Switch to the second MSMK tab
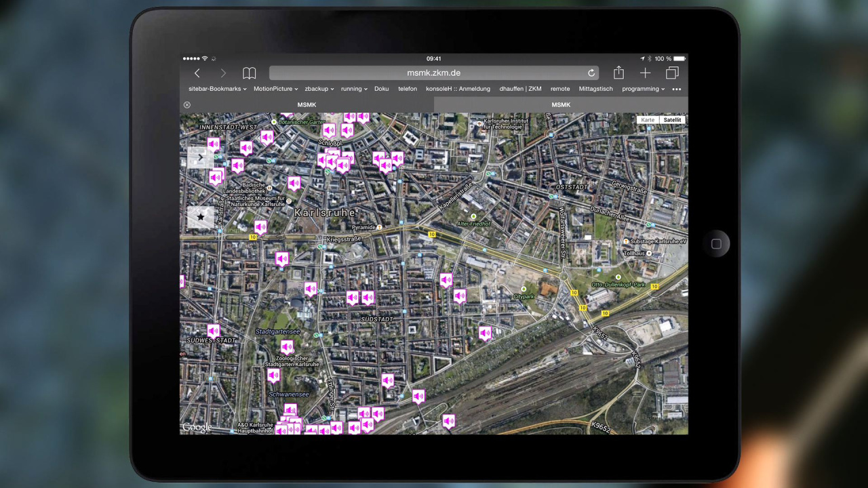 561,105
